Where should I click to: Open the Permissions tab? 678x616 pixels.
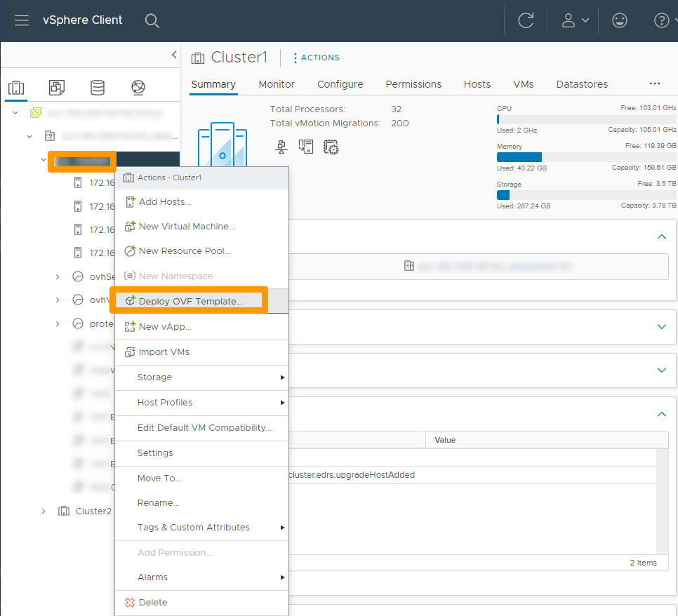[x=413, y=84]
